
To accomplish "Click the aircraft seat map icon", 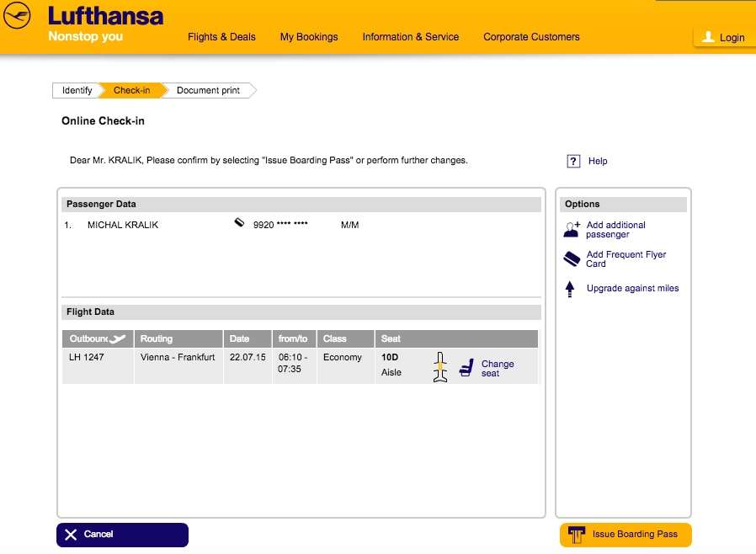I will [440, 367].
